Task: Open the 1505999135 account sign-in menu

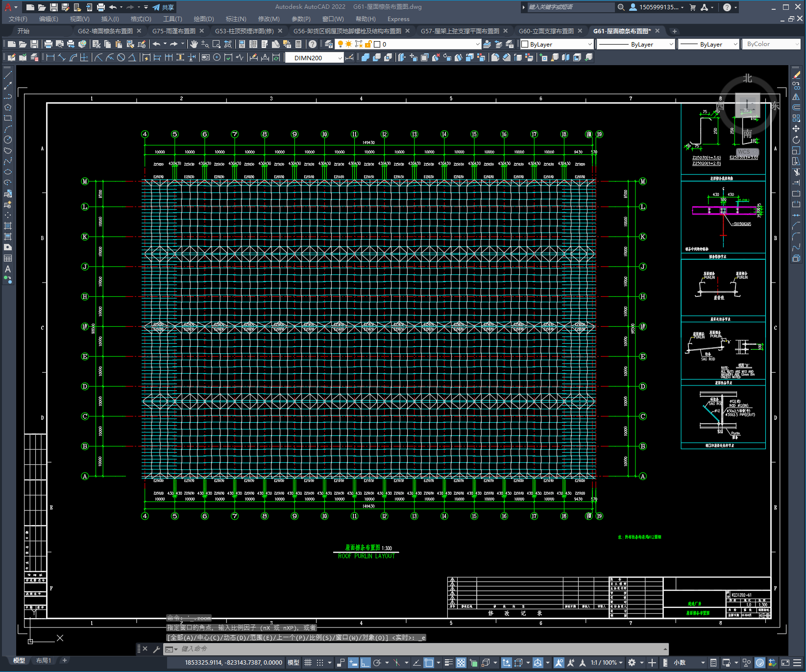Action: pyautogui.click(x=657, y=7)
